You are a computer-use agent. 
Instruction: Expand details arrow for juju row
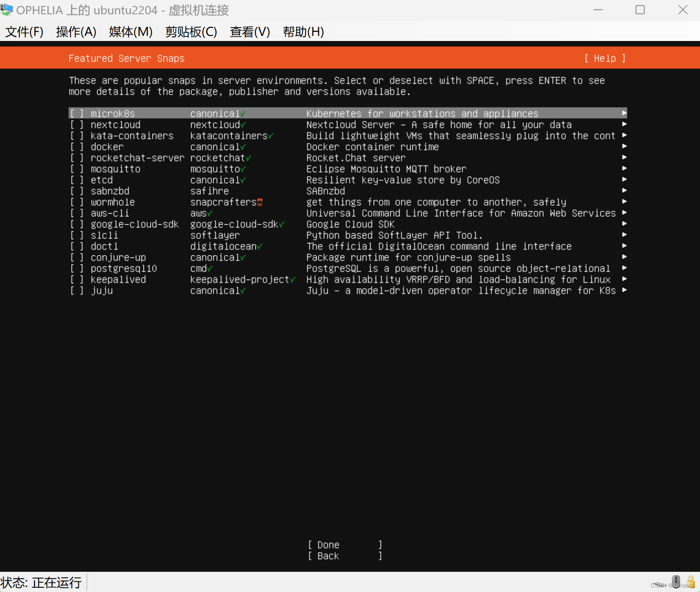tap(624, 290)
